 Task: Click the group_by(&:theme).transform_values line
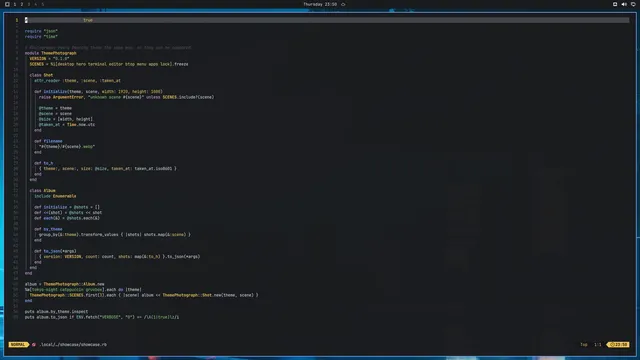[x=115, y=235]
